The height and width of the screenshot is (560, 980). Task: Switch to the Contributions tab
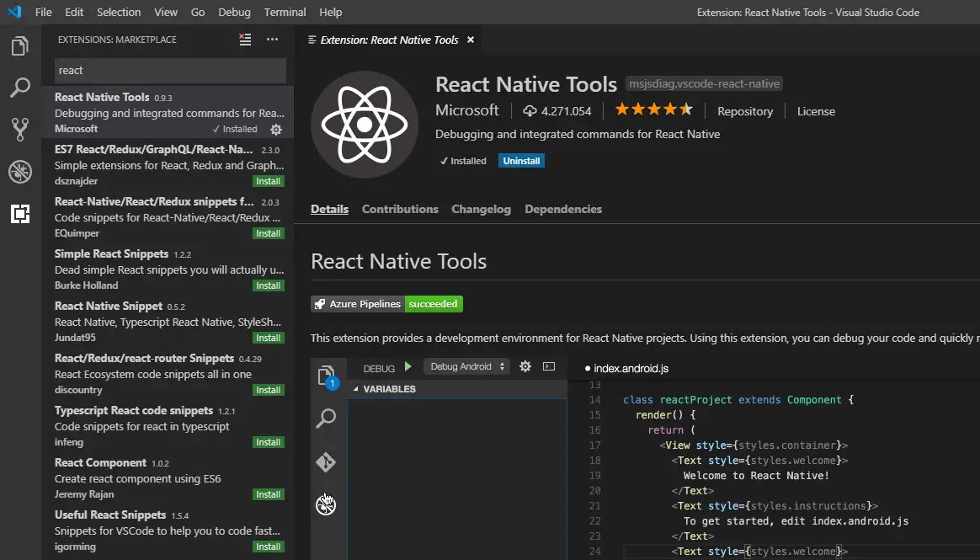pyautogui.click(x=400, y=209)
